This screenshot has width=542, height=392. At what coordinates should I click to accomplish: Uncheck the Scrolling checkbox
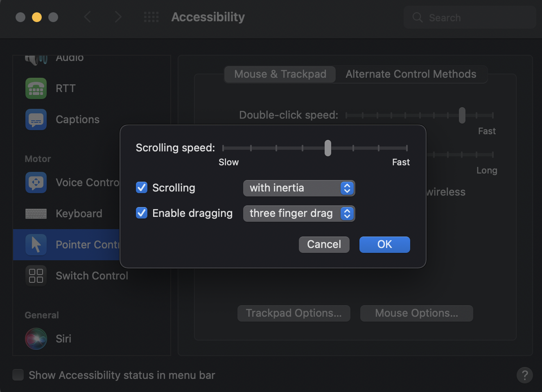[x=142, y=188]
